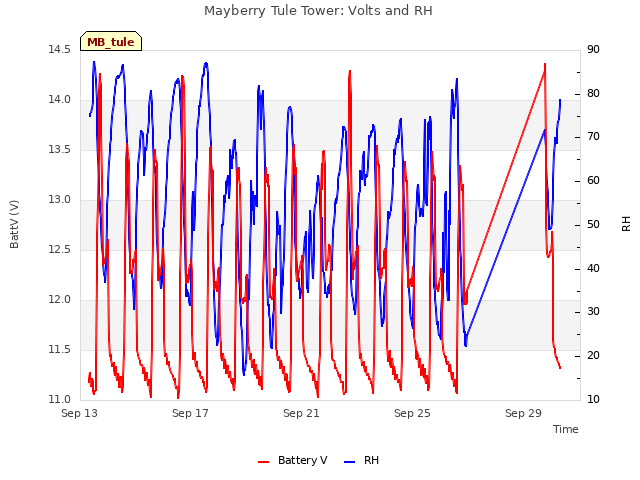Click the 14.5 left axis value
The width and height of the screenshot is (640, 480).
click(x=59, y=50)
